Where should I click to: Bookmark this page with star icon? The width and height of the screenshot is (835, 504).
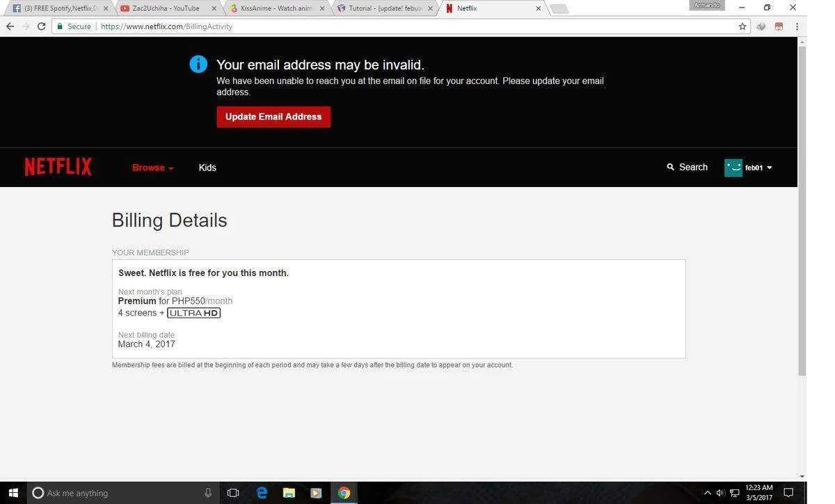coord(742,26)
